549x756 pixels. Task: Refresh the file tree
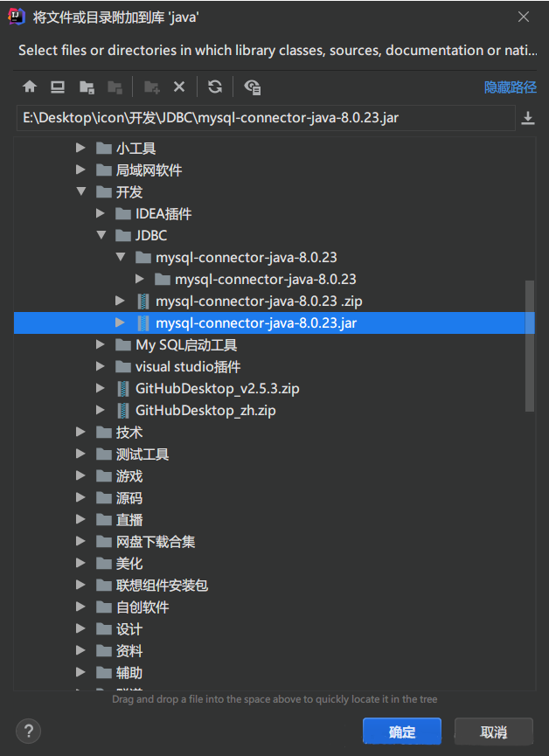[215, 87]
